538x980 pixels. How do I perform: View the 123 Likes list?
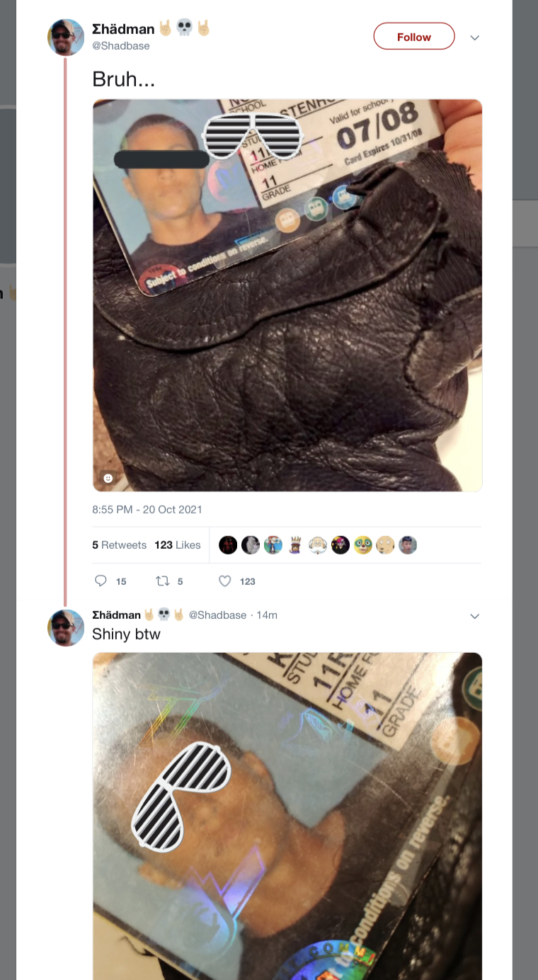pos(178,545)
